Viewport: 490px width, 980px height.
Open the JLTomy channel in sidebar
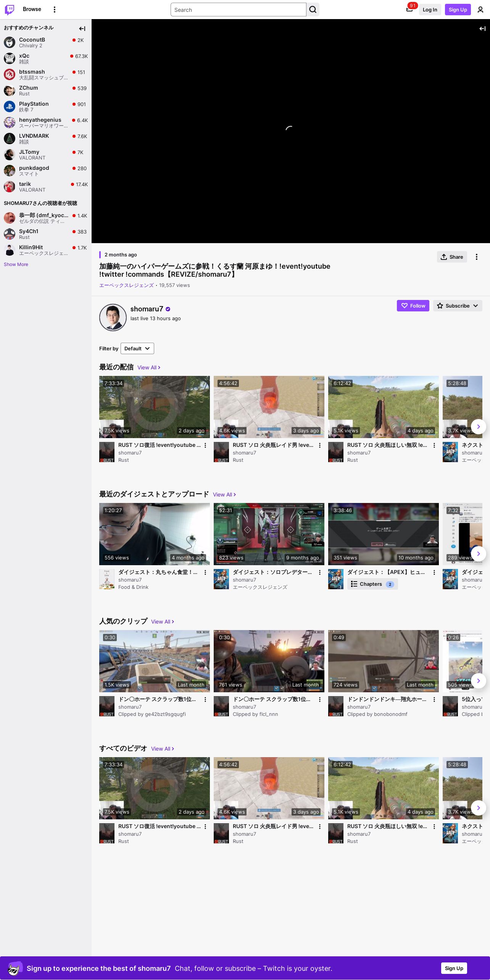point(46,155)
